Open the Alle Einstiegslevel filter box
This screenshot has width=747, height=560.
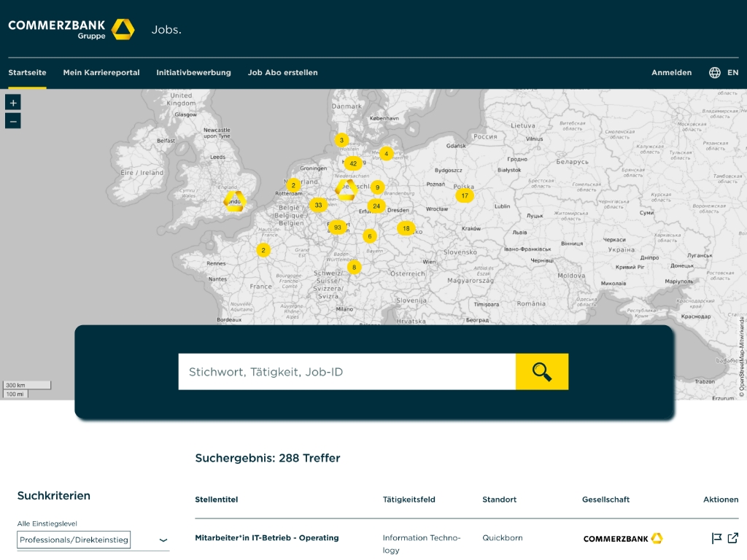[x=73, y=540]
